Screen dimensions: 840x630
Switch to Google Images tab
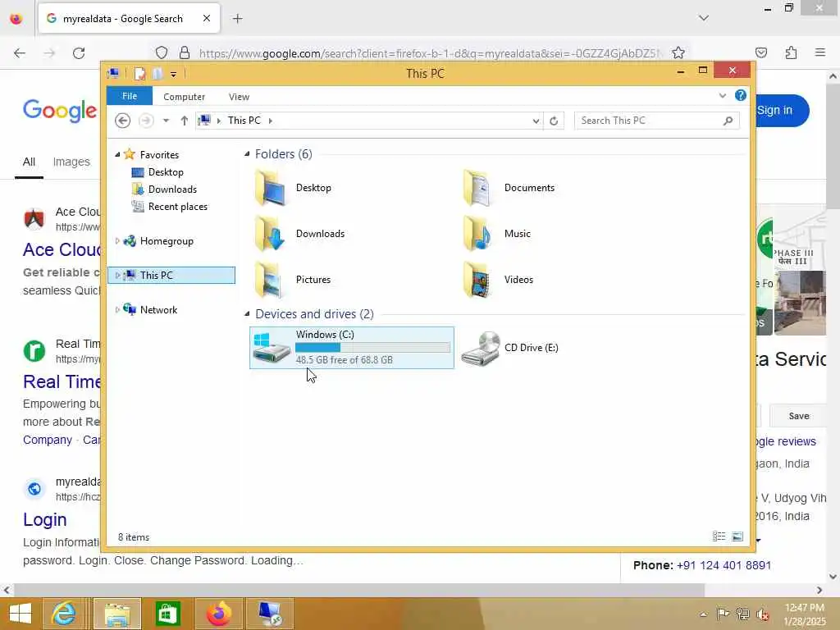pos(71,162)
